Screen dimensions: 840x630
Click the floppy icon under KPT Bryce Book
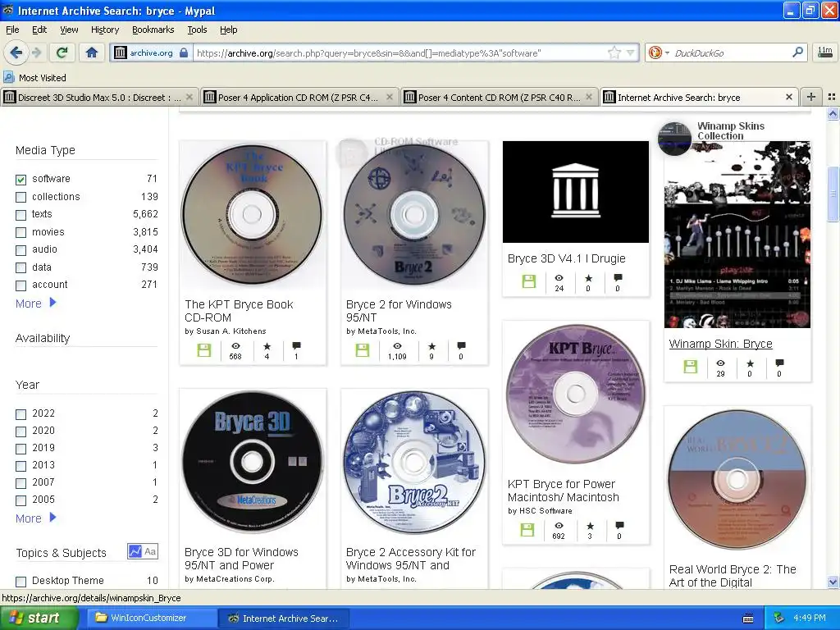pyautogui.click(x=204, y=350)
